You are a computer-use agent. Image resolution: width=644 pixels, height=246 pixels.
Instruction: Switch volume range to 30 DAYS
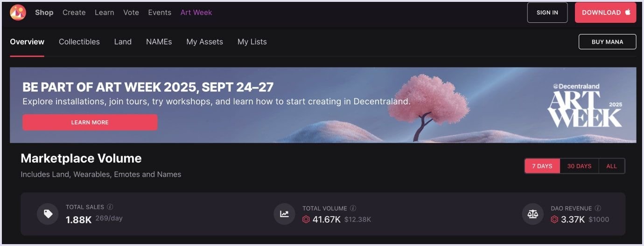point(579,166)
